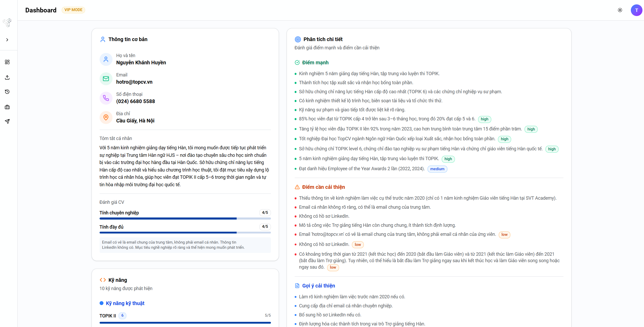Viewport: 644px width, 327px height.
Task: Expand the sidebar with chevron arrow
Action: click(x=7, y=40)
